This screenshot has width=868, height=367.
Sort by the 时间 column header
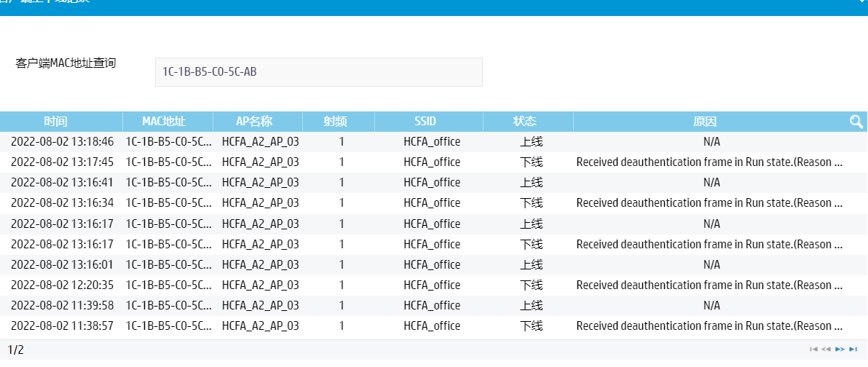tap(55, 122)
